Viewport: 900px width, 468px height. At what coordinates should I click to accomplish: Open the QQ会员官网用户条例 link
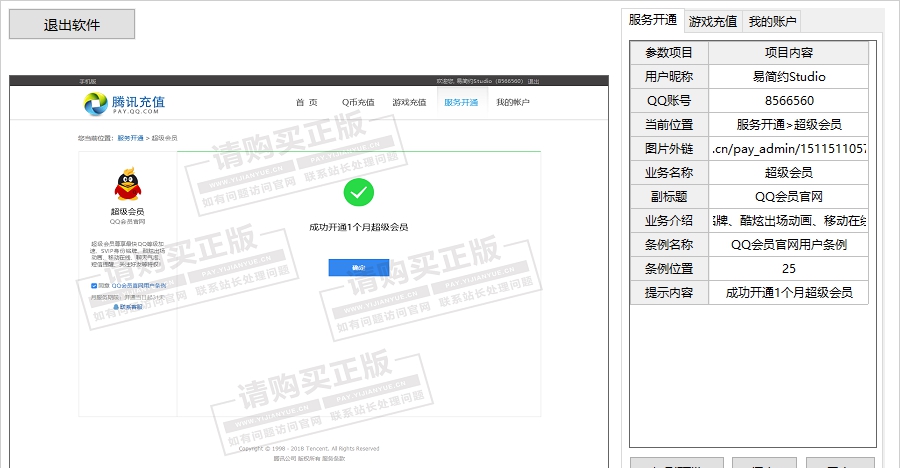(x=139, y=285)
